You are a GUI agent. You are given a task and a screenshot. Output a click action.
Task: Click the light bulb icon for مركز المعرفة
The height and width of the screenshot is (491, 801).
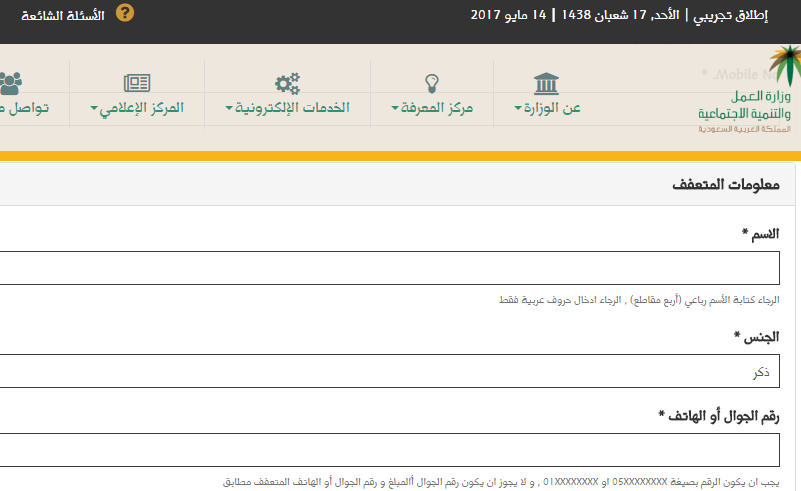coord(432,83)
